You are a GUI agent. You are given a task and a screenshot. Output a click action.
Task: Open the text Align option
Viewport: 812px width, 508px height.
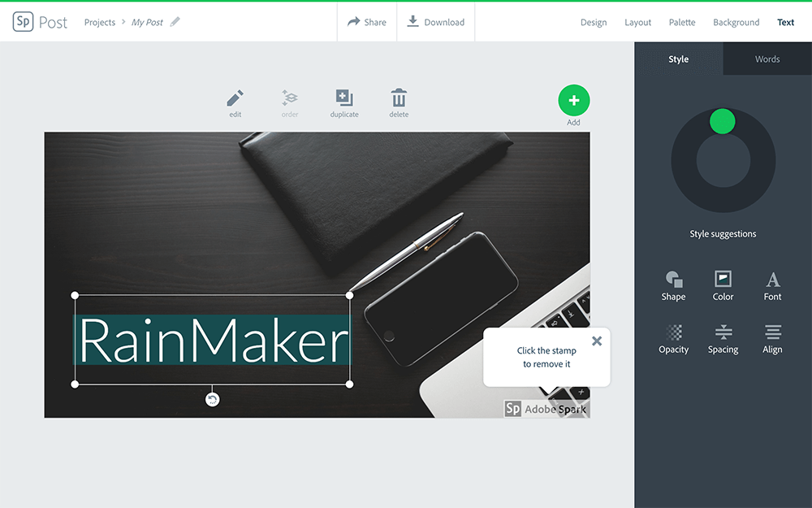pos(772,338)
